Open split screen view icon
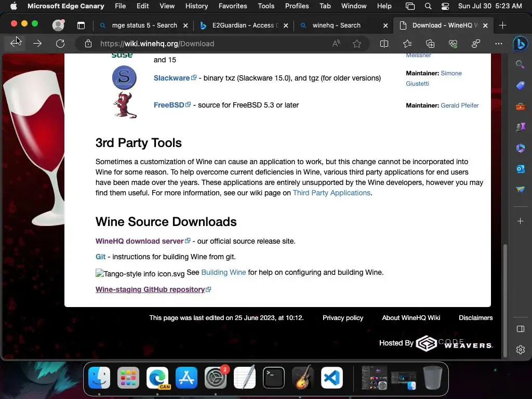The image size is (532, 399). pyautogui.click(x=384, y=44)
